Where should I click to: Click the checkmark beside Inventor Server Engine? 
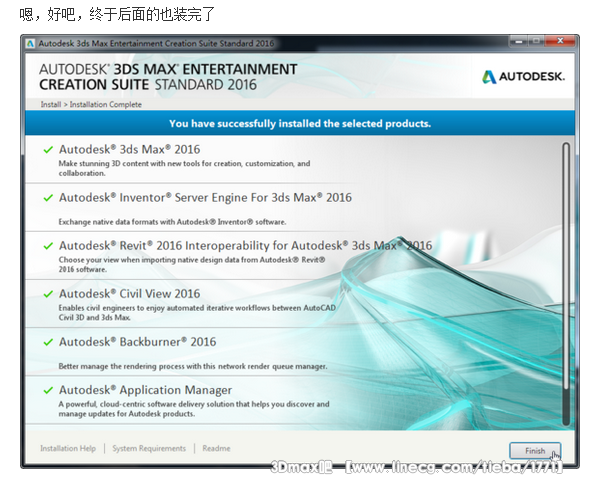[x=48, y=198]
